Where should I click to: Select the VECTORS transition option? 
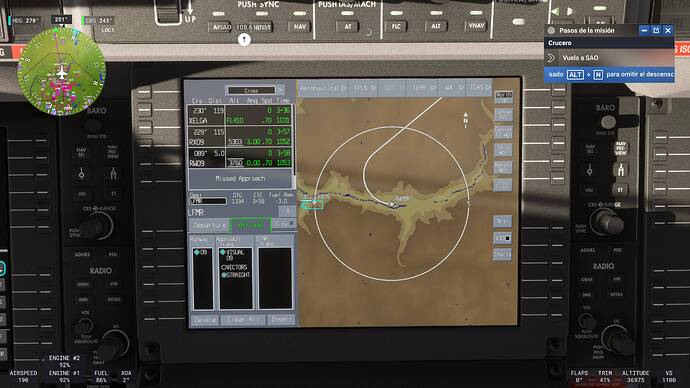234,267
